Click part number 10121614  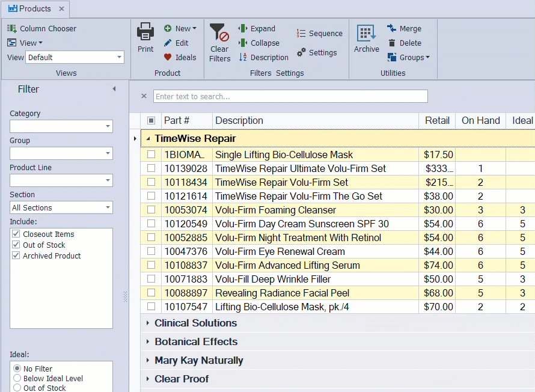pyautogui.click(x=186, y=196)
